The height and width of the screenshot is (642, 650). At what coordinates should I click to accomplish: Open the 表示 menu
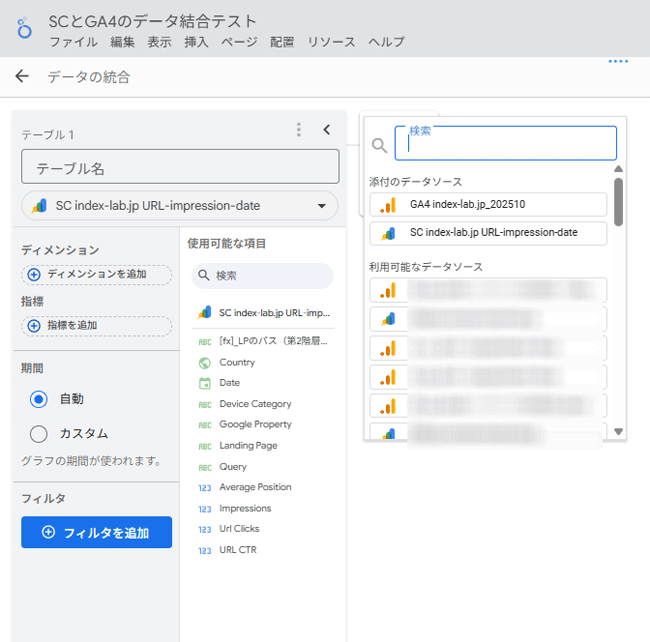[x=160, y=42]
